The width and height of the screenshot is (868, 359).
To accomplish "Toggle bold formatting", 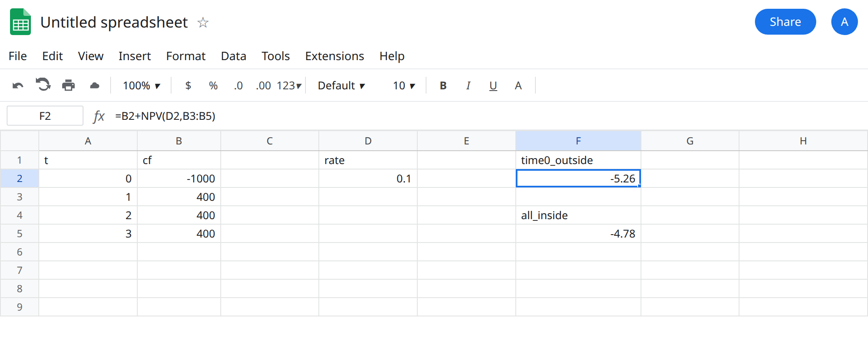I will (x=443, y=86).
